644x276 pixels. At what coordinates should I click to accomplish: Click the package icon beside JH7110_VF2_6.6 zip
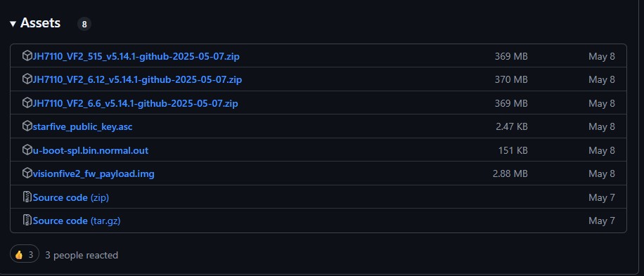(x=27, y=103)
